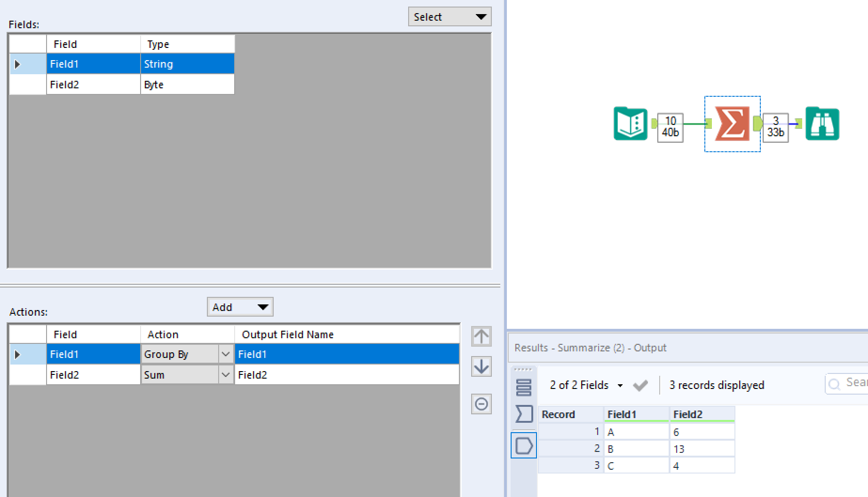
Task: Open the Input Data tool
Action: click(x=630, y=124)
